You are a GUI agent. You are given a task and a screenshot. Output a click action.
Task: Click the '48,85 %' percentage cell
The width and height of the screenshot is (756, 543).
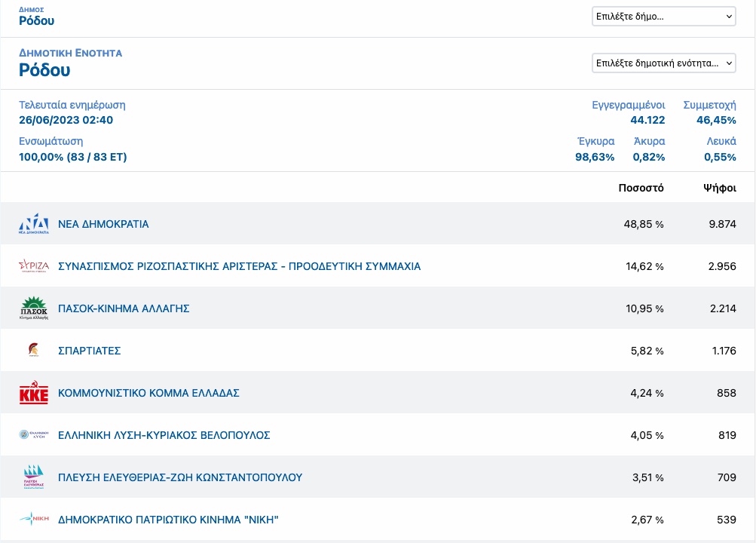coord(644,224)
